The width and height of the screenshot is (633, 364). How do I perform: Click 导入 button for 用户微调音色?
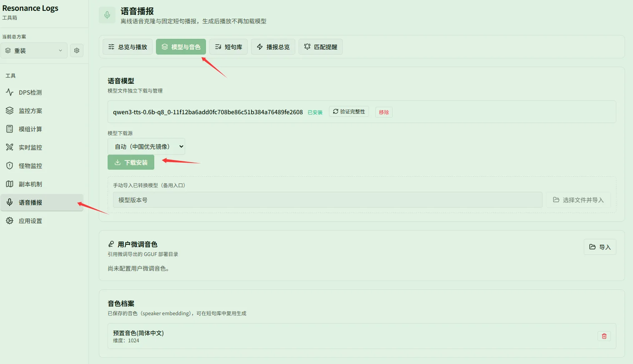[600, 247]
